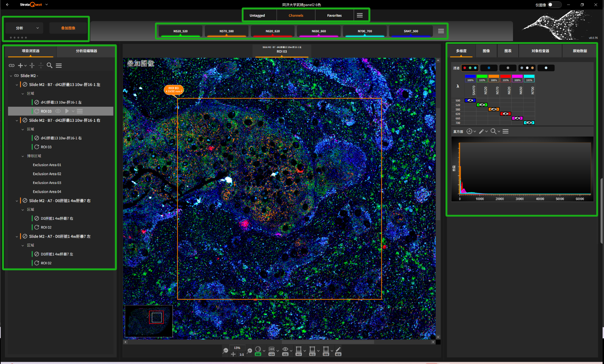Viewport: 604px width, 364px height.
Task: Collapse the Slide M2 tree node
Action: tap(10, 75)
